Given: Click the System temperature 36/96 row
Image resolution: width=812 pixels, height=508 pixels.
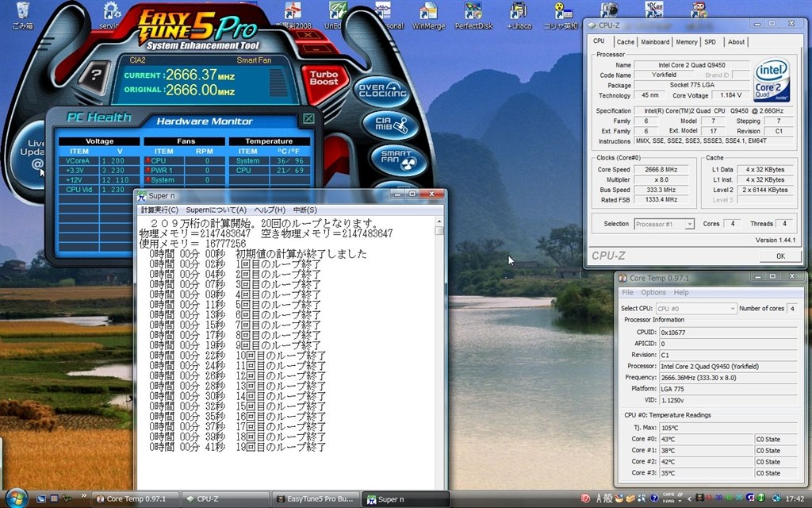Looking at the screenshot, I should tap(270, 160).
